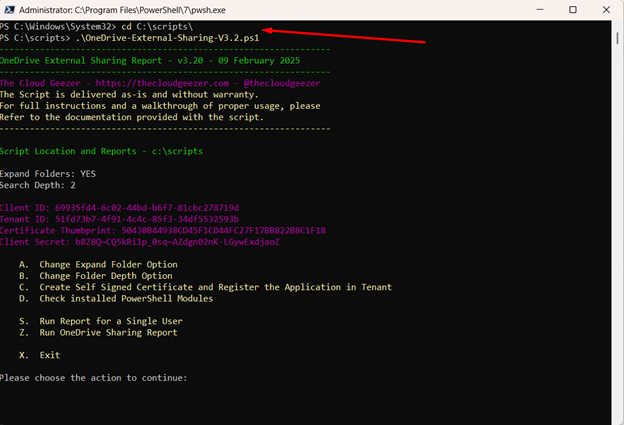Screen dimensions: 624x425
Task: Click the Client Secret value line
Action: 140,242
